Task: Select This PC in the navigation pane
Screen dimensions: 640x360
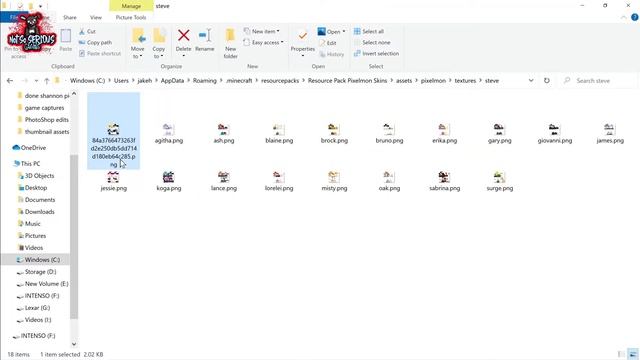Action: (26, 164)
